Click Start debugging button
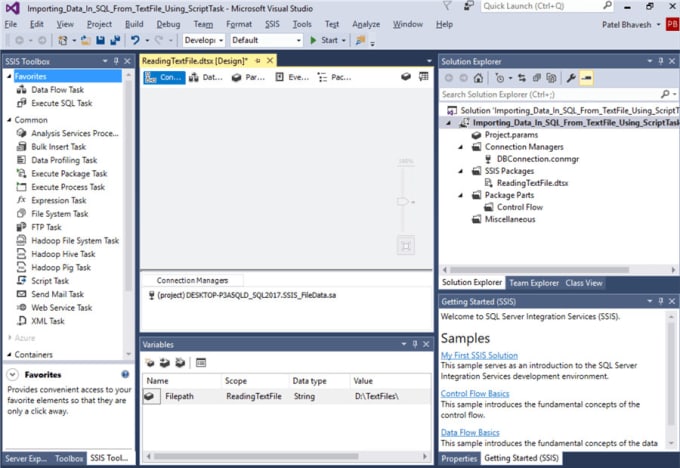The height and width of the screenshot is (468, 680). point(324,40)
